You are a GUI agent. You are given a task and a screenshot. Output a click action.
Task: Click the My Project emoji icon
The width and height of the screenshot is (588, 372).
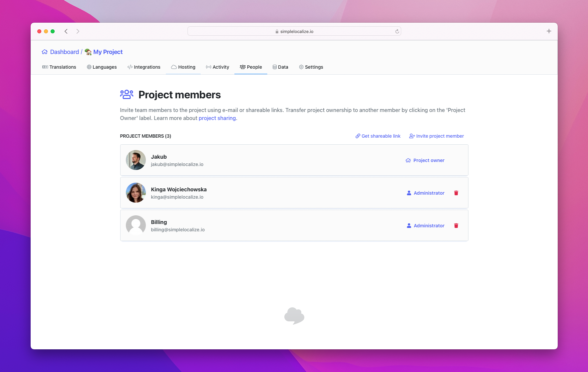pyautogui.click(x=88, y=52)
